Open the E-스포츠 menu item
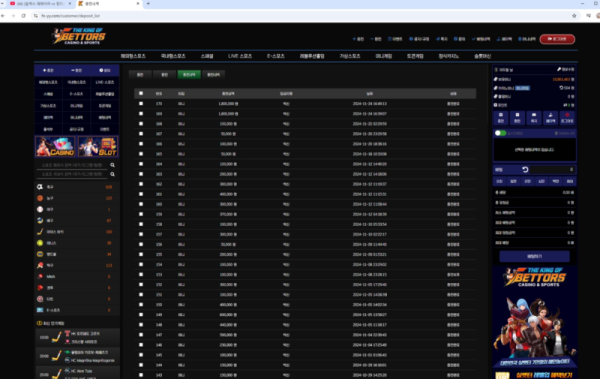The height and width of the screenshot is (379, 600). click(x=276, y=56)
